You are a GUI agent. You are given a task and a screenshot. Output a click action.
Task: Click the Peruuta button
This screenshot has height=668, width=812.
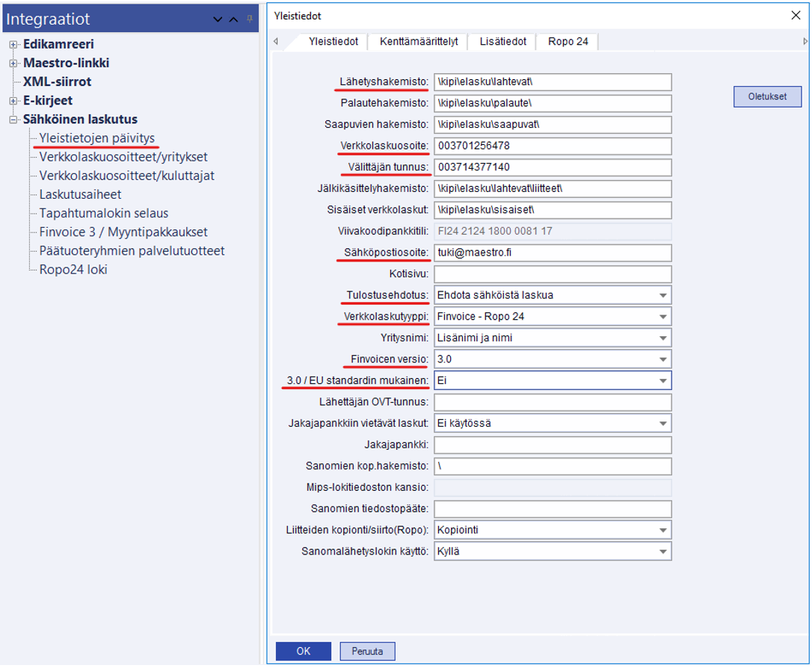tap(367, 651)
